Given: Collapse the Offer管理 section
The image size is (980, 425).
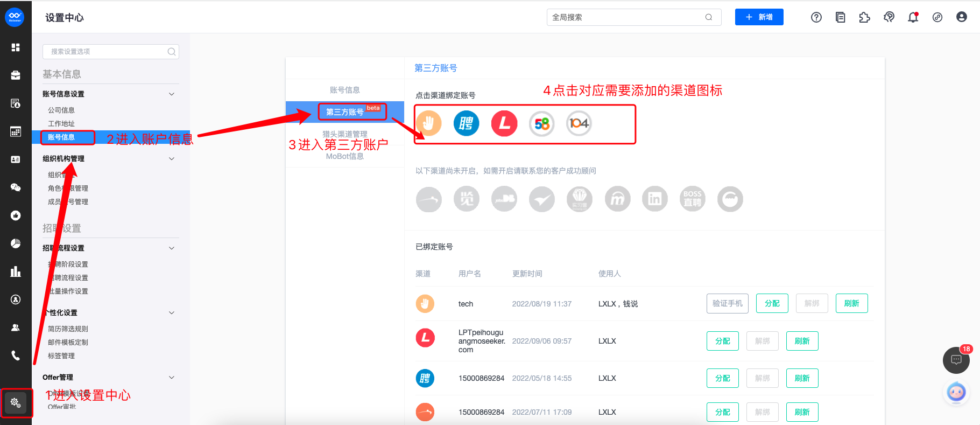Looking at the screenshot, I should [172, 377].
